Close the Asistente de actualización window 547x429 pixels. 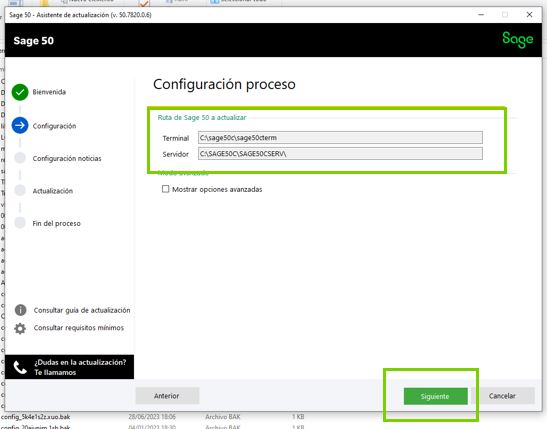point(529,15)
